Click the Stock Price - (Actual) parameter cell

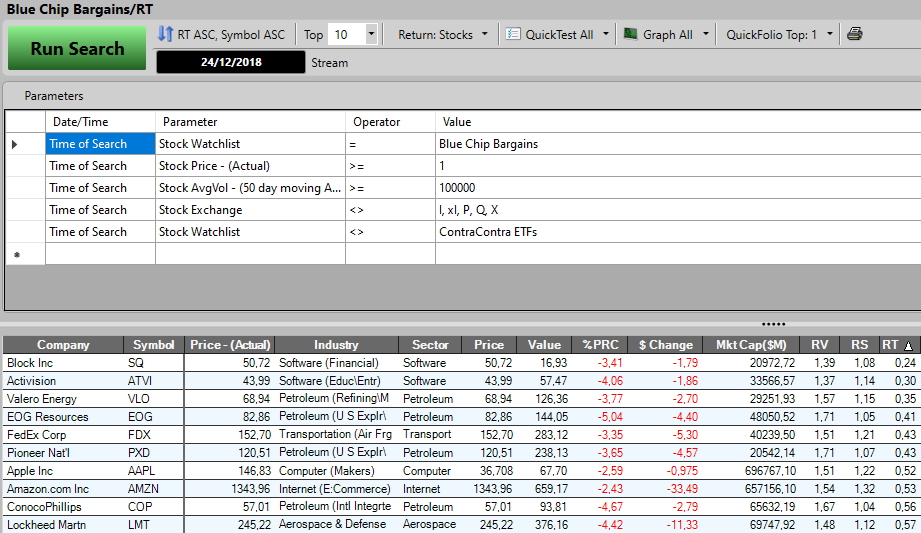(x=250, y=166)
